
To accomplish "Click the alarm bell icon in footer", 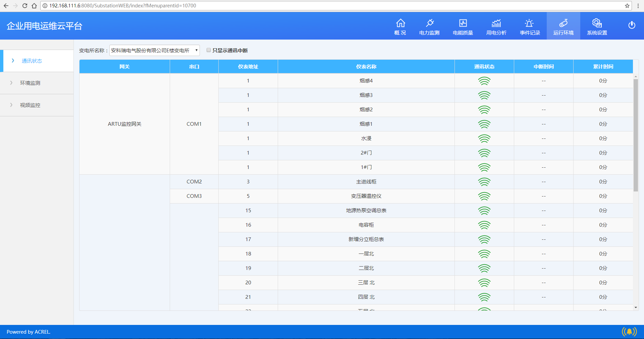I will [629, 332].
